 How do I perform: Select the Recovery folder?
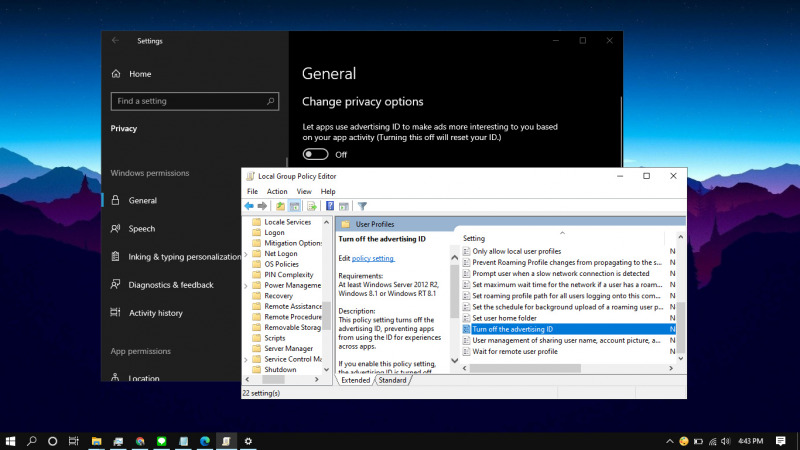tap(279, 296)
